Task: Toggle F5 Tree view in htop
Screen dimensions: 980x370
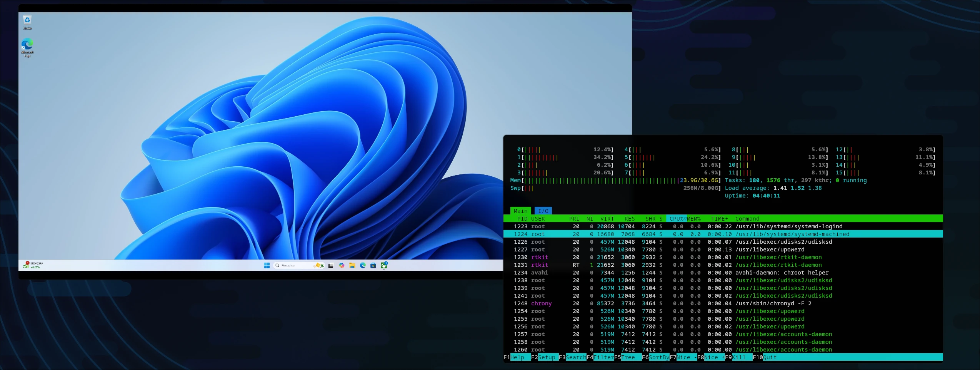Action: click(x=628, y=357)
